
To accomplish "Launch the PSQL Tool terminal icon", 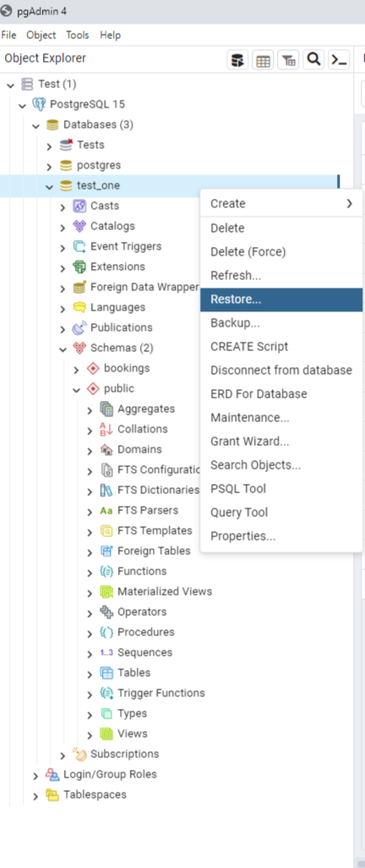I will (339, 60).
